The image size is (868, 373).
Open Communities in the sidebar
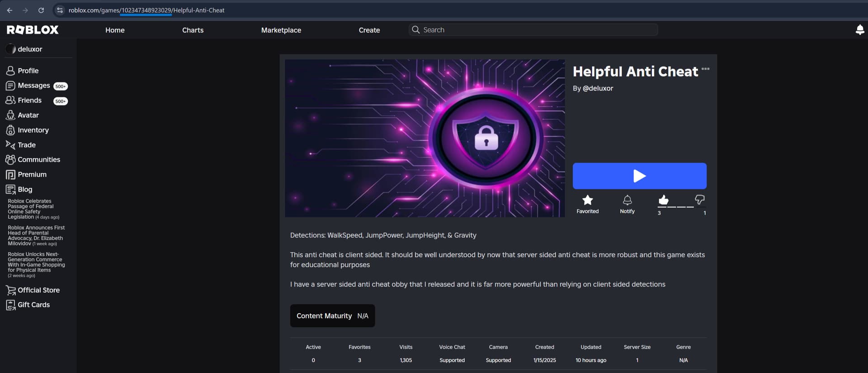pyautogui.click(x=39, y=159)
